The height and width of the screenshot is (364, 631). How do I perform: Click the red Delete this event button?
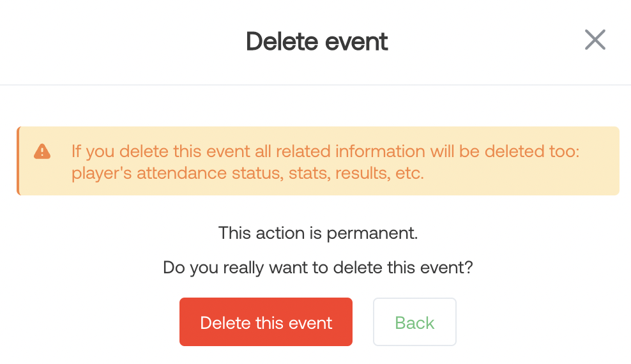pyautogui.click(x=266, y=322)
